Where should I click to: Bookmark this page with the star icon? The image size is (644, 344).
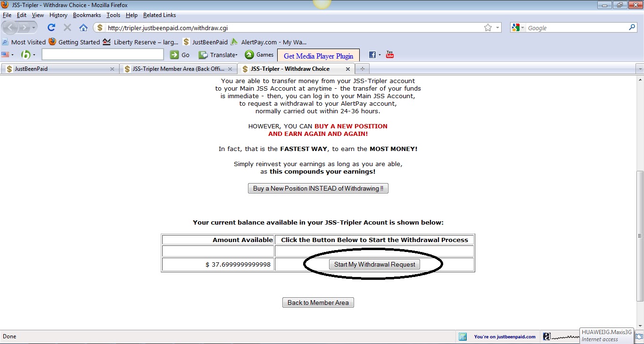pyautogui.click(x=488, y=28)
